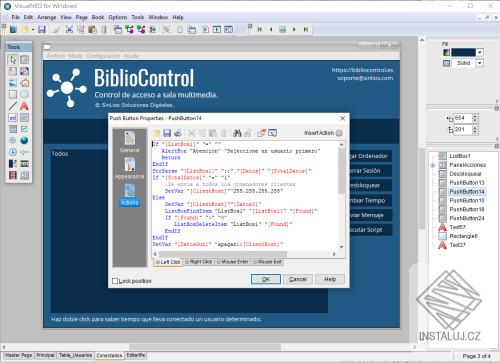Select ListBox1 in the object list
The height and width of the screenshot is (363, 500).
coord(459,156)
